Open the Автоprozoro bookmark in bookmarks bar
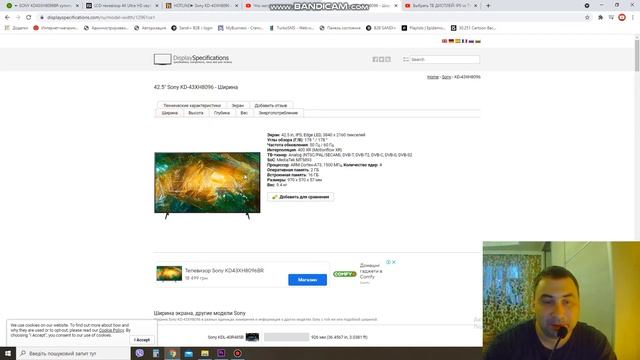640x360 pixels. (x=150, y=28)
